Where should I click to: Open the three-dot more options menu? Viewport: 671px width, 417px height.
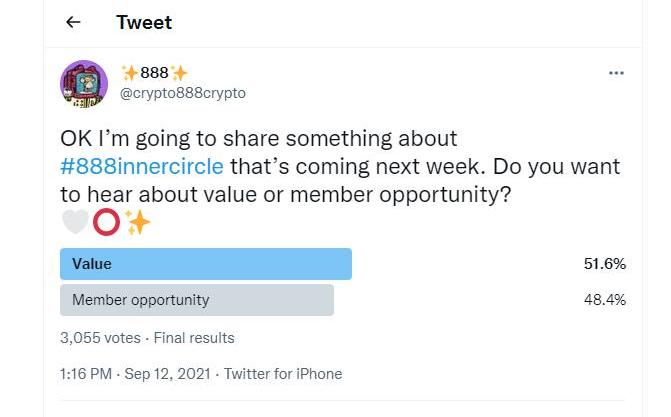616,73
